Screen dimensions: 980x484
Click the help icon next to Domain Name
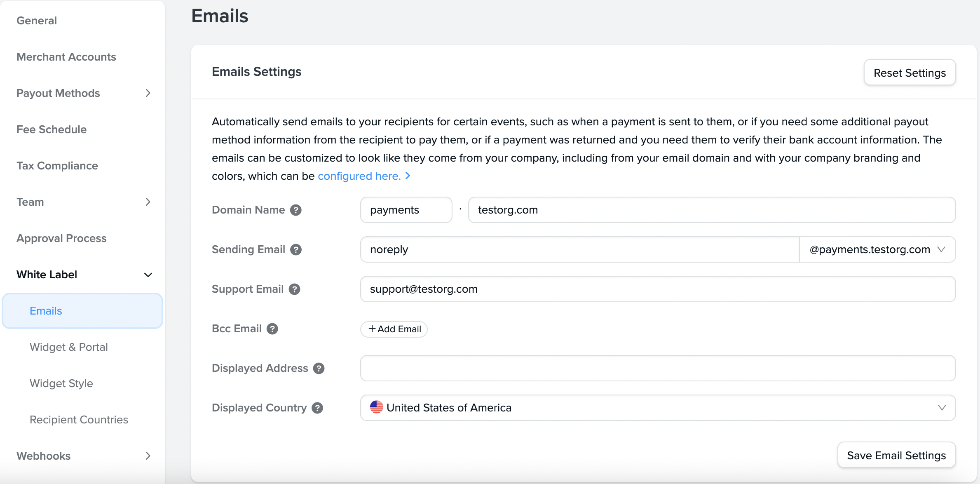click(x=296, y=210)
